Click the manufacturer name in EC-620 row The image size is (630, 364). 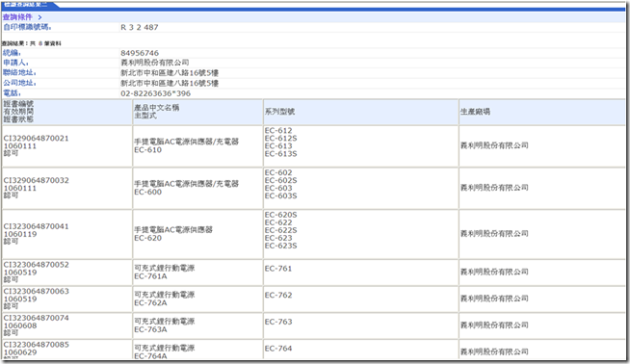tap(494, 233)
